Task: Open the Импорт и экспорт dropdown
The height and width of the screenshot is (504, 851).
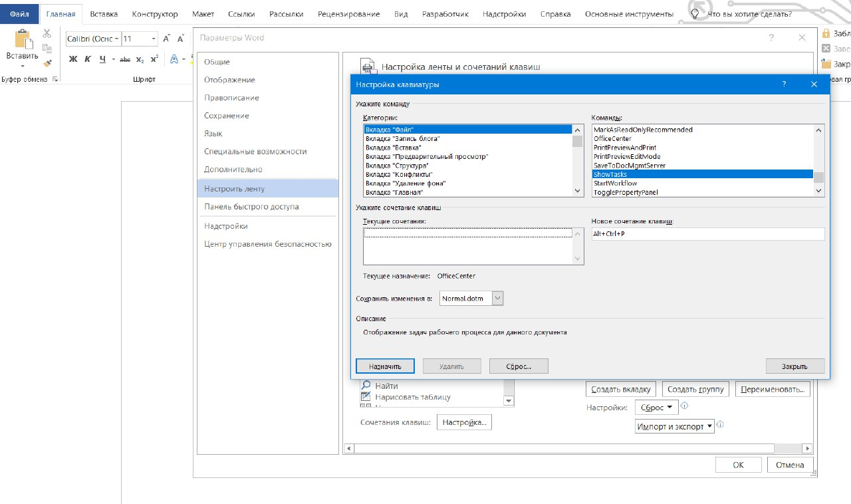Action: point(674,426)
